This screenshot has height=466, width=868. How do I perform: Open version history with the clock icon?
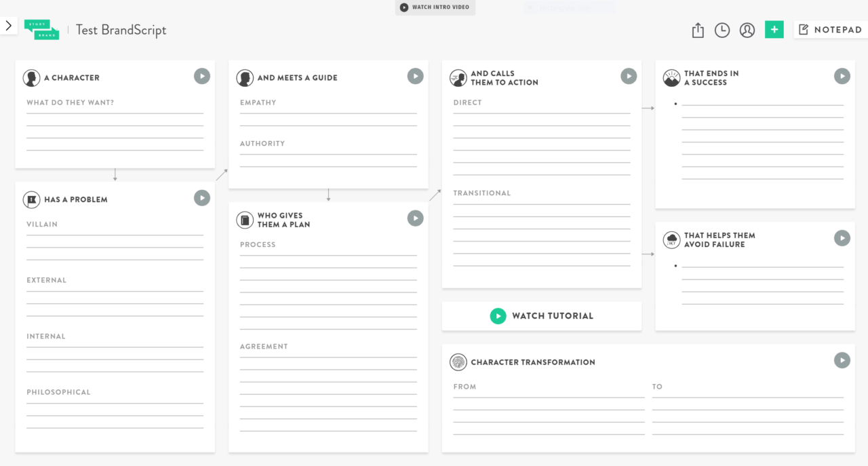[722, 30]
